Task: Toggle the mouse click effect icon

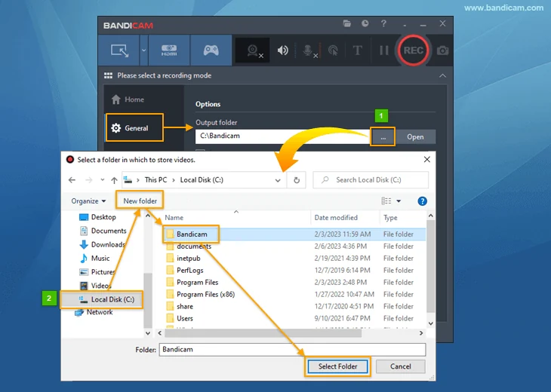Action: point(333,51)
